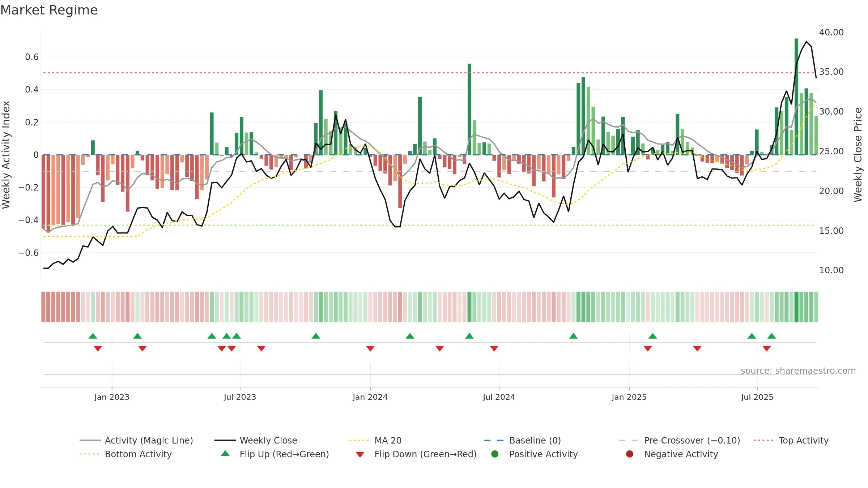The image size is (868, 488).
Task: Click red Flip Down triangle in legend
Action: (360, 455)
